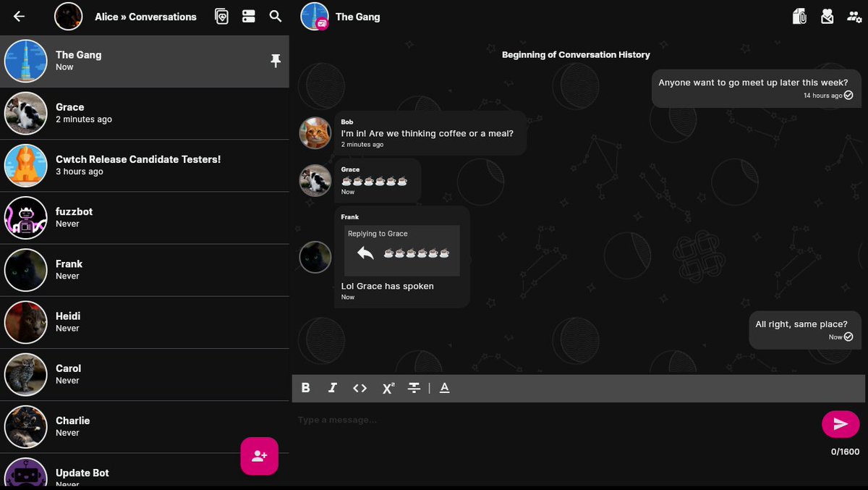This screenshot has width=868, height=490.
Task: Click the Frank sender name in chat
Action: tap(349, 217)
